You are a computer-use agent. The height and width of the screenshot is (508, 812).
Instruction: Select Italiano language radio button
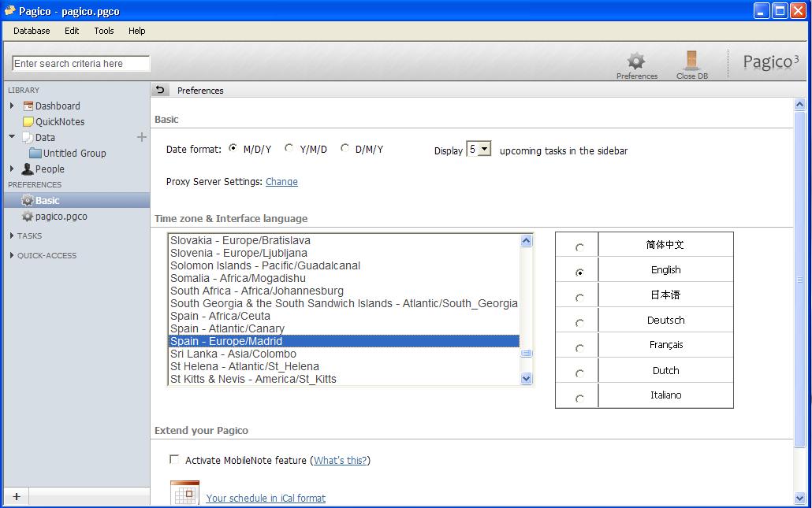579,399
